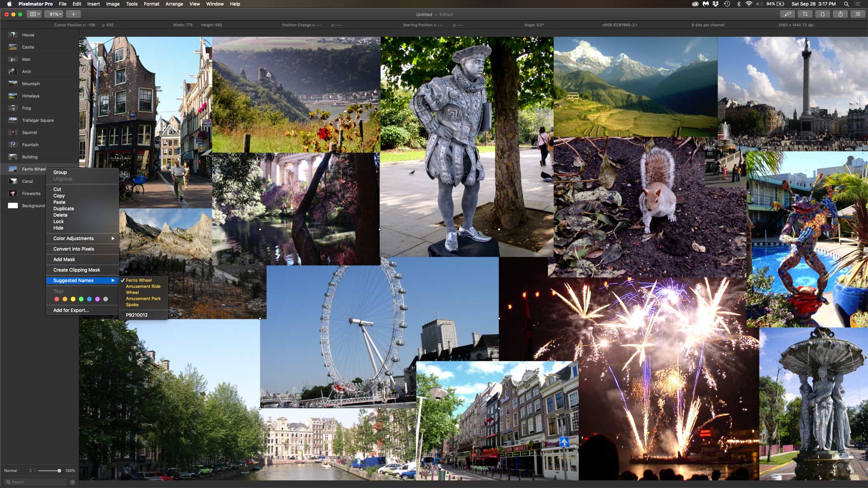Viewport: 868px width, 488px height.
Task: Open the sidebar view options dropdown
Action: 35,14
